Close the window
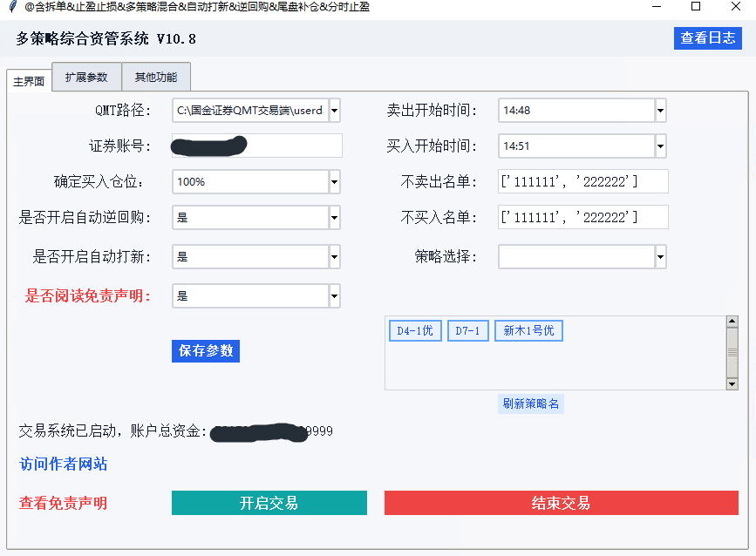Screen dimensions: 756x556 click(x=736, y=7)
